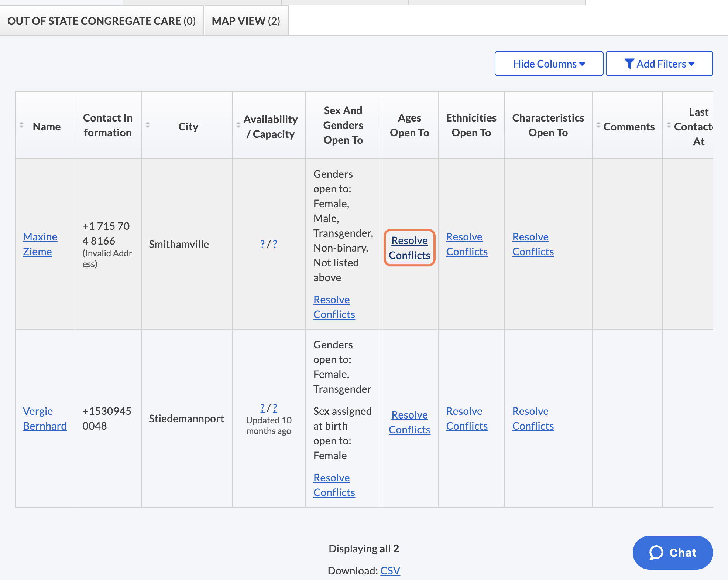Download the results as CSV
728x580 pixels.
point(390,571)
